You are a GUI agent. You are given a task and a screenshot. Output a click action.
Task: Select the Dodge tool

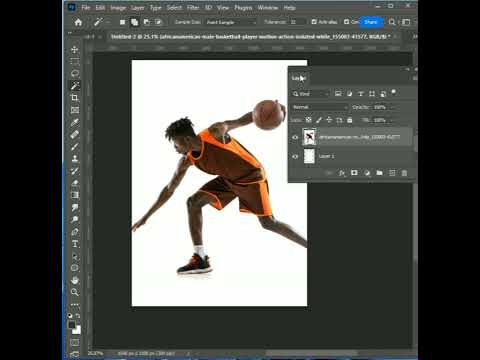tap(75, 219)
